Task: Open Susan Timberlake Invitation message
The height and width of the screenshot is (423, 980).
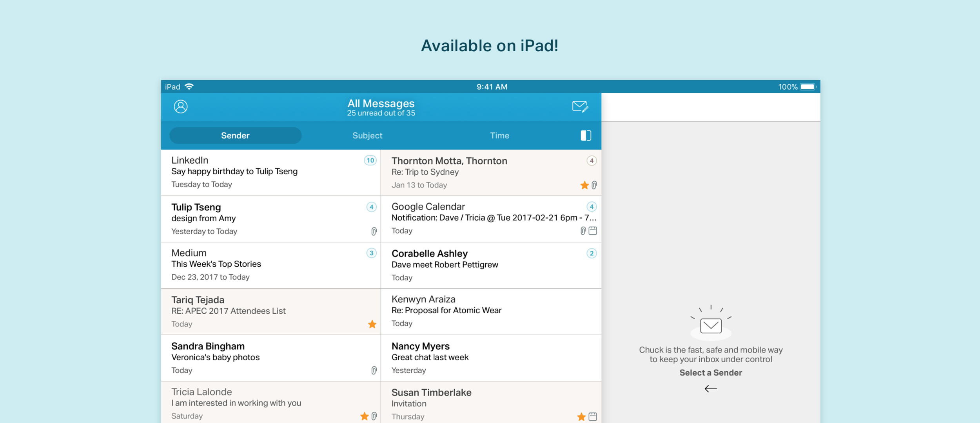Action: pyautogui.click(x=491, y=402)
